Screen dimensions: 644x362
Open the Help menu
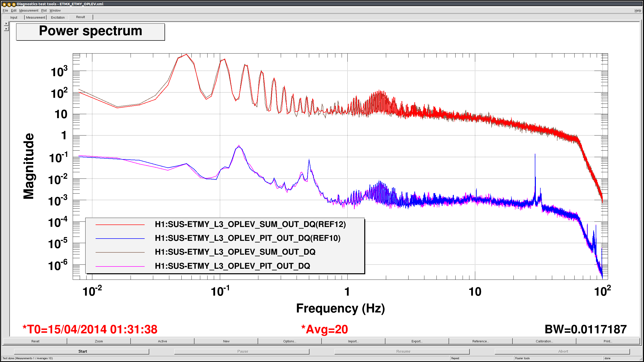click(638, 11)
